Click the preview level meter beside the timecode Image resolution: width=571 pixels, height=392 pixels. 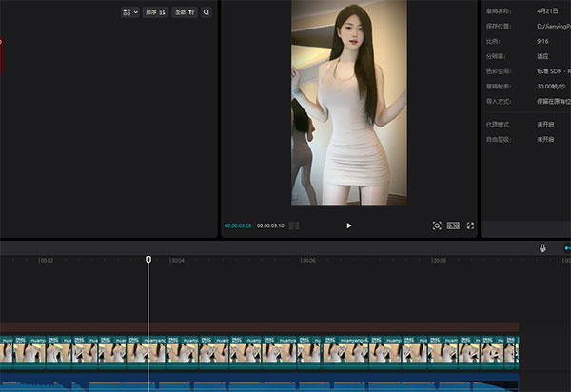pyautogui.click(x=294, y=225)
